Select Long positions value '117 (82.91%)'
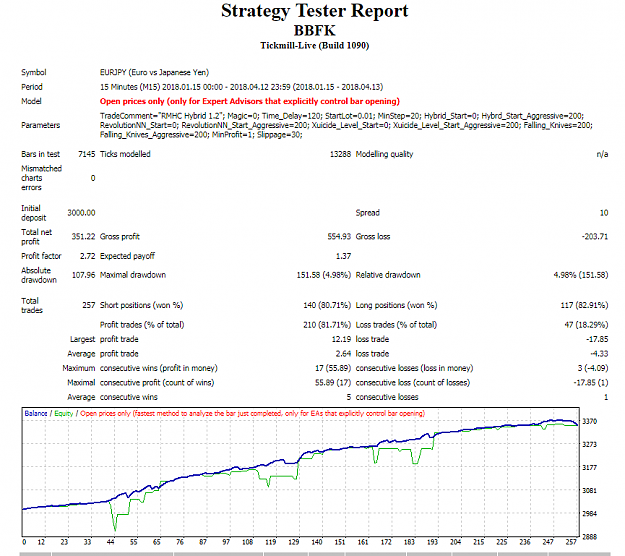The width and height of the screenshot is (625, 556). [584, 305]
